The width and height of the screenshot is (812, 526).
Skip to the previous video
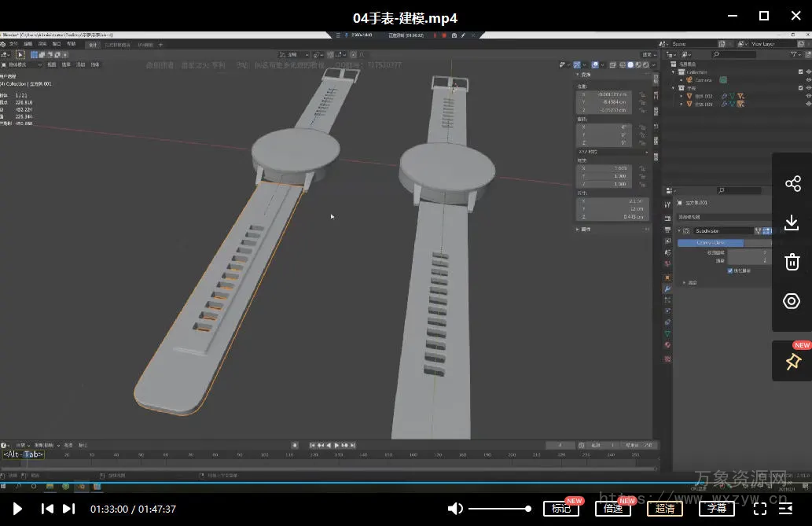click(47, 509)
